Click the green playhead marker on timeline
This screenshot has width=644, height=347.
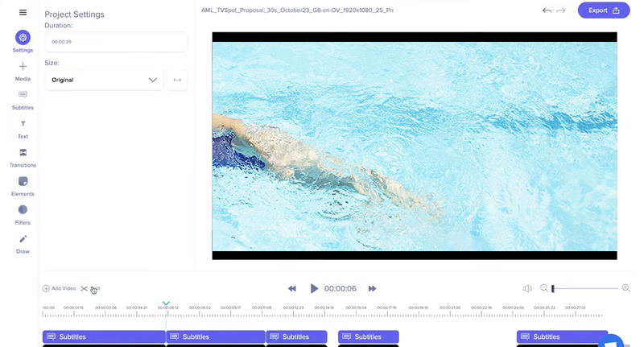point(166,304)
